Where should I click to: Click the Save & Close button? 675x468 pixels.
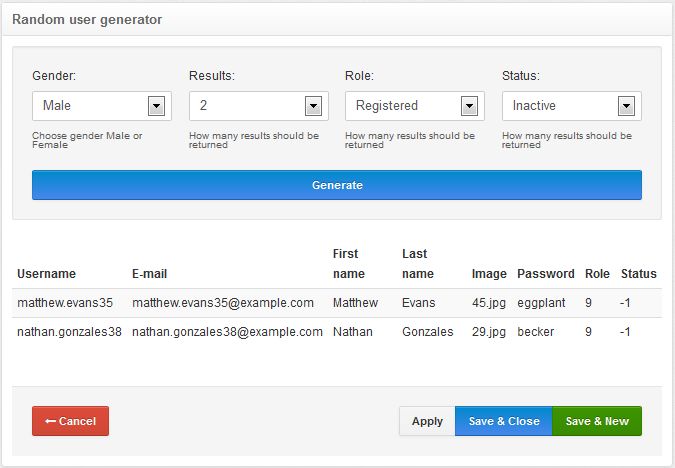point(504,421)
